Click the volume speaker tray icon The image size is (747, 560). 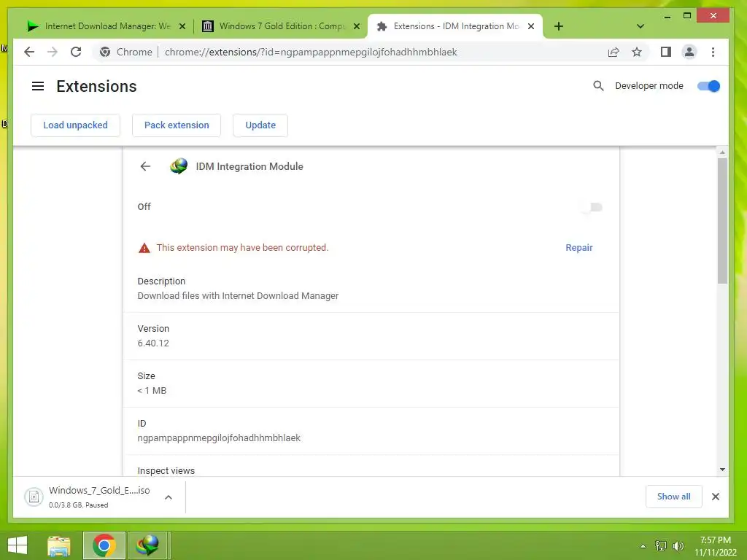tap(678, 545)
